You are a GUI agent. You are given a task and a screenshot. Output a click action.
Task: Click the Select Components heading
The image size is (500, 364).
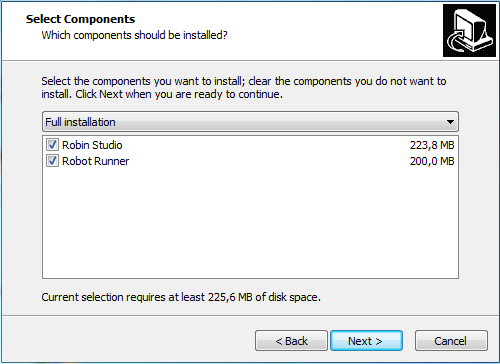[x=80, y=19]
